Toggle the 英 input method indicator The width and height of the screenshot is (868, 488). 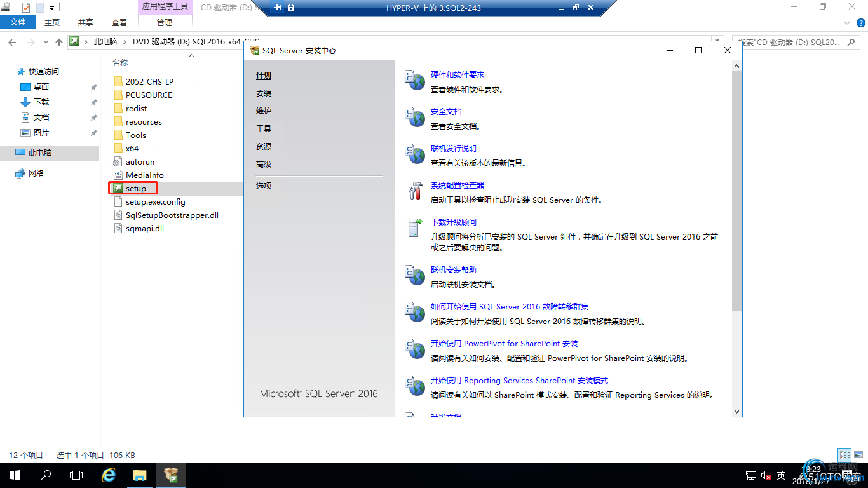click(x=782, y=475)
